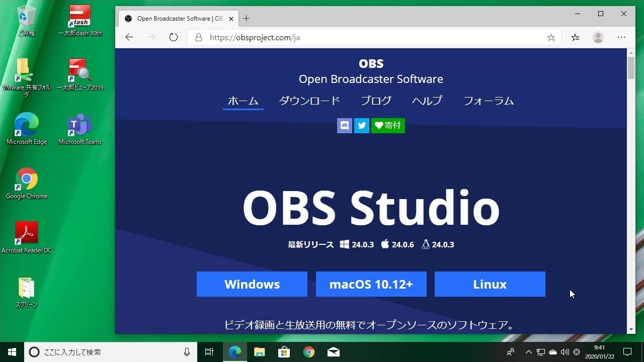Open the Windows Start menu

pos(12,352)
